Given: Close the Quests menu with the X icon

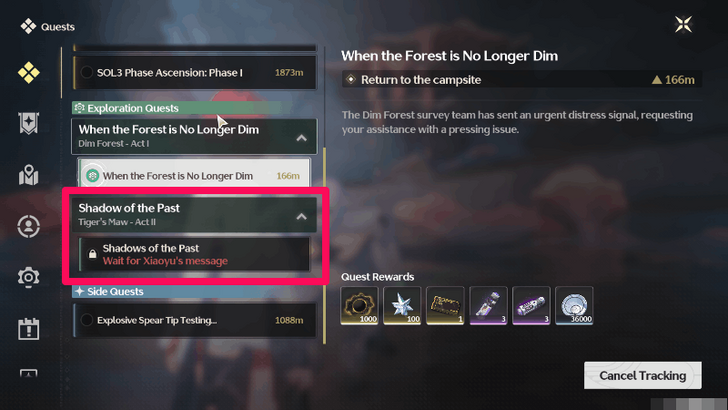Looking at the screenshot, I should click(683, 24).
